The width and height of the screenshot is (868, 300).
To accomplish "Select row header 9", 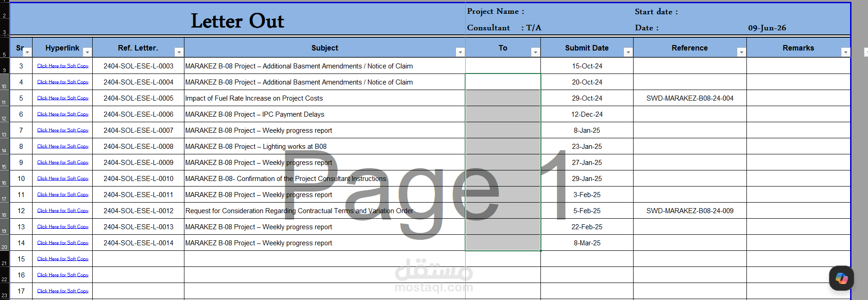I will coord(4,66).
